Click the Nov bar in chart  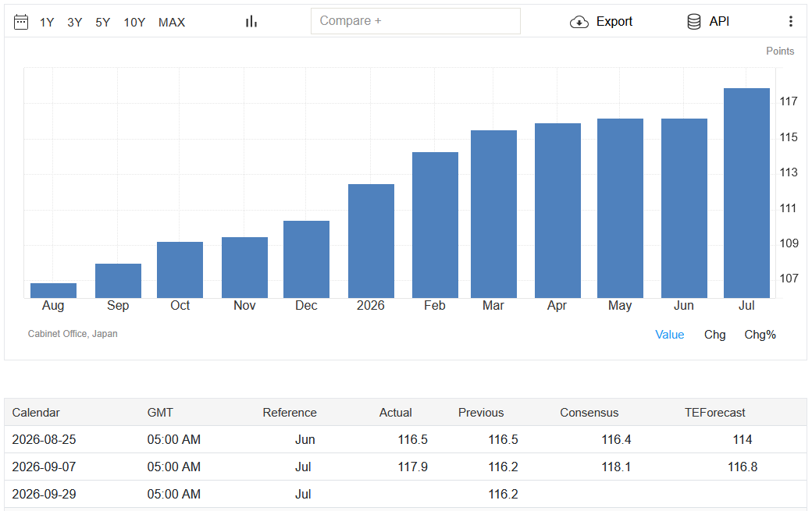click(x=244, y=268)
